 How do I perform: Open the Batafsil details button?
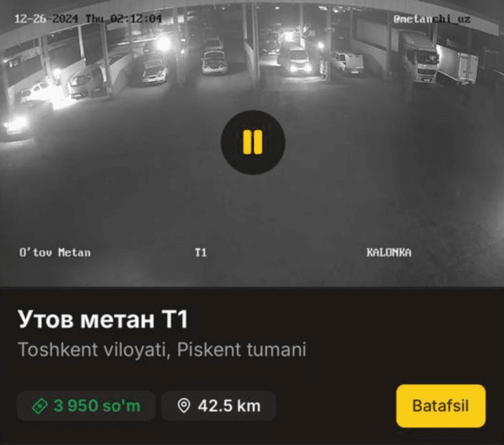click(441, 406)
